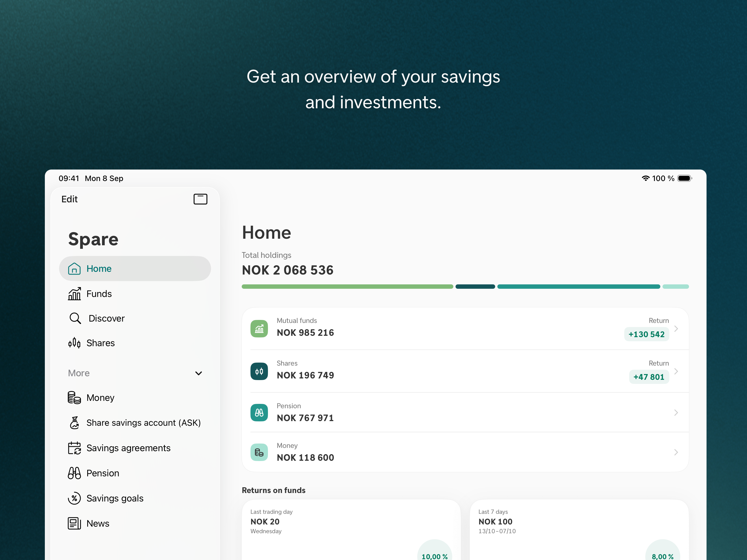Open Shares holdings row chevron
The width and height of the screenshot is (747, 560).
coord(676,371)
